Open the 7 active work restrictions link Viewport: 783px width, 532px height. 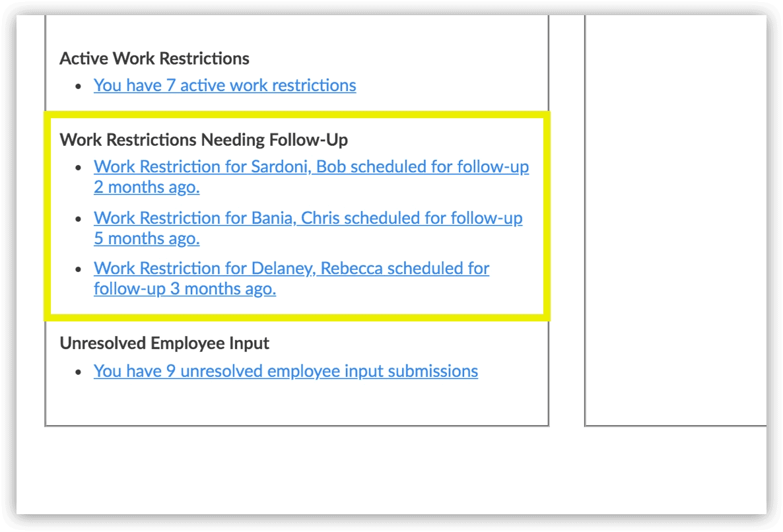click(224, 85)
